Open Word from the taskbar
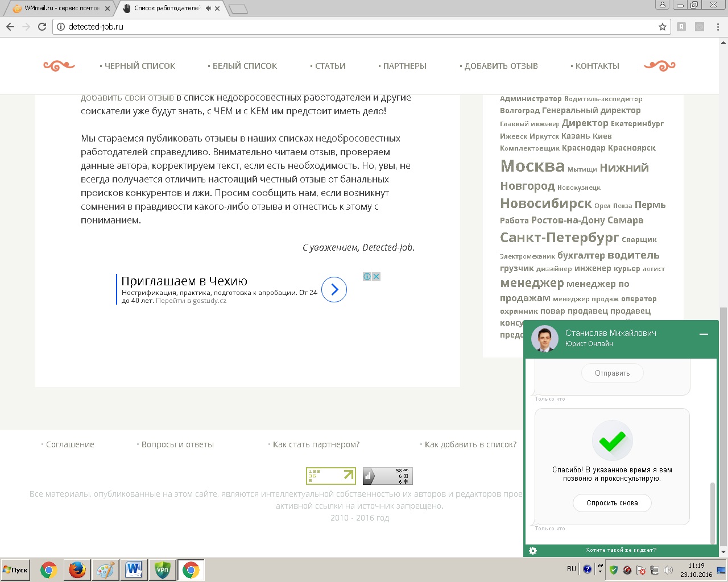The image size is (728, 582). coord(134,569)
